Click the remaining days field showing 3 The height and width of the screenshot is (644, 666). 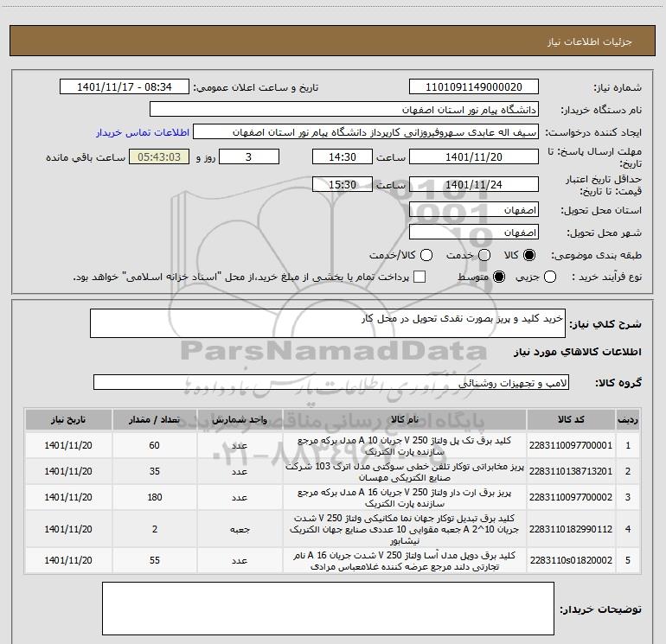pos(249,156)
